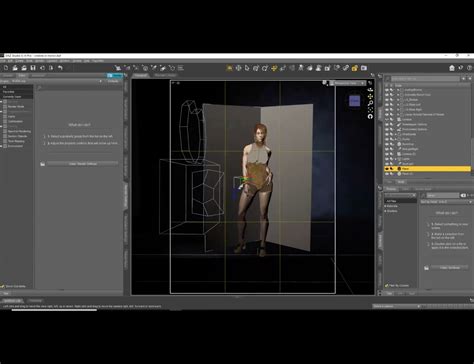Click the small icon left of the Perspective View dropdown
The image size is (474, 364).
(x=325, y=83)
